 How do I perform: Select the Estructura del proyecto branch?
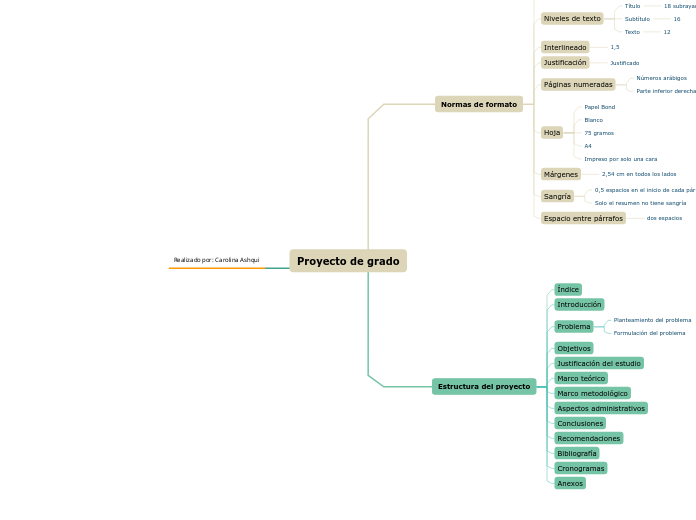(x=484, y=386)
